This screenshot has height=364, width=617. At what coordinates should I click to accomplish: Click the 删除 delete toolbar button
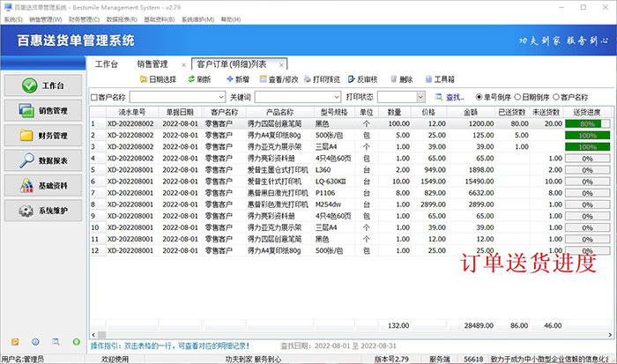point(401,79)
